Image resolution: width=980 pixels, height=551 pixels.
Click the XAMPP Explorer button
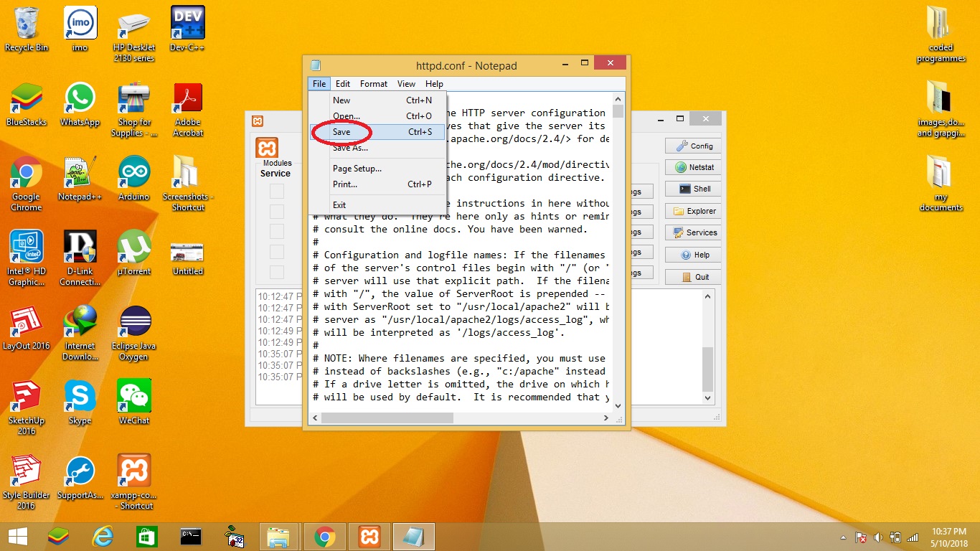[693, 211]
